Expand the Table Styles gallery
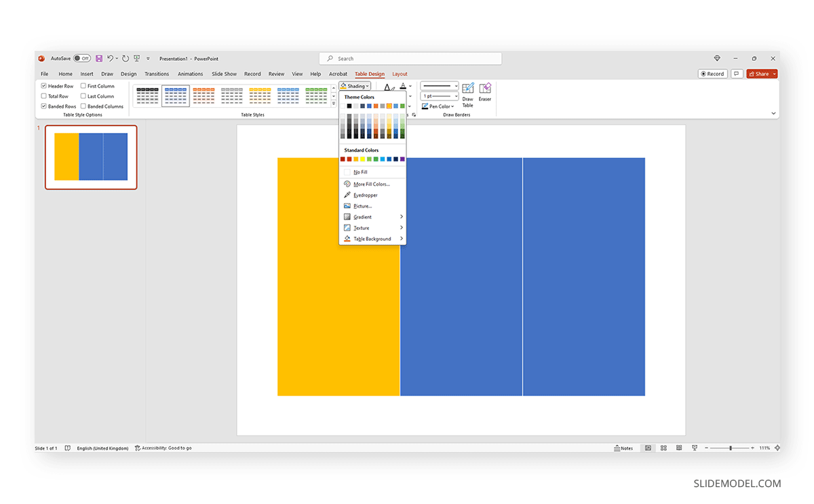814x504 pixels. 334,104
